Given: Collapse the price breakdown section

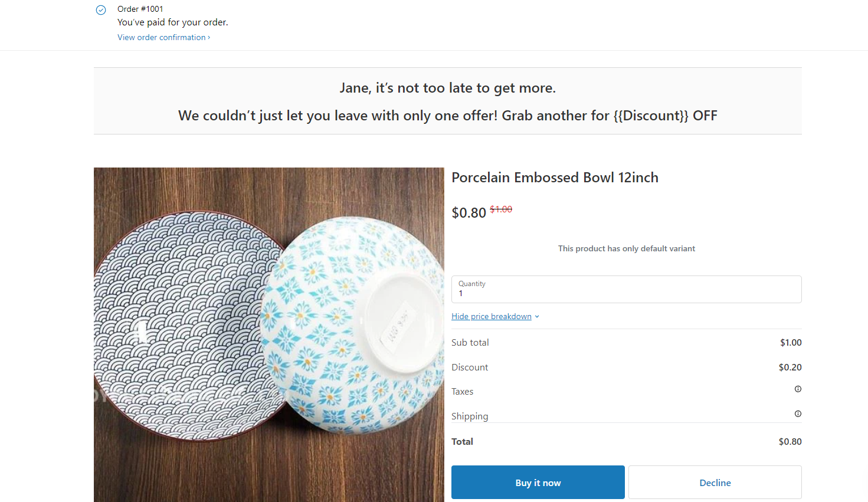Looking at the screenshot, I should tap(491, 316).
